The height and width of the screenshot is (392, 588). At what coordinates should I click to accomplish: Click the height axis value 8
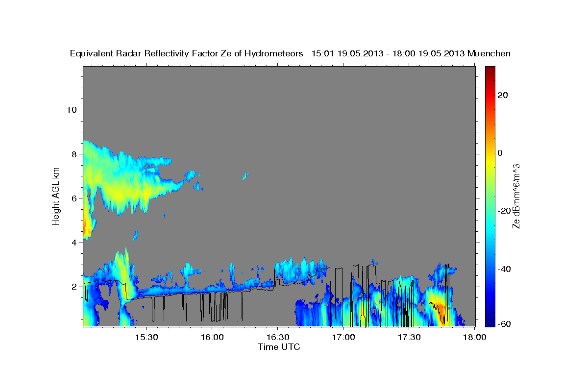(x=73, y=154)
